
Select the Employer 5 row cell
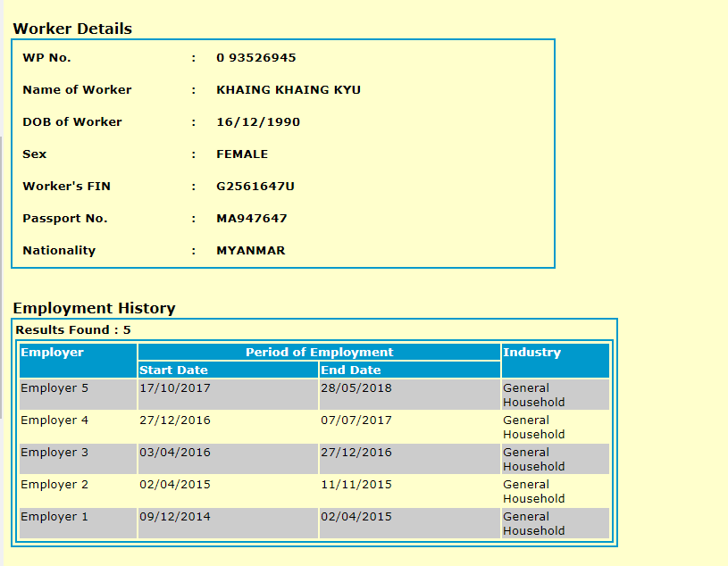click(x=54, y=388)
